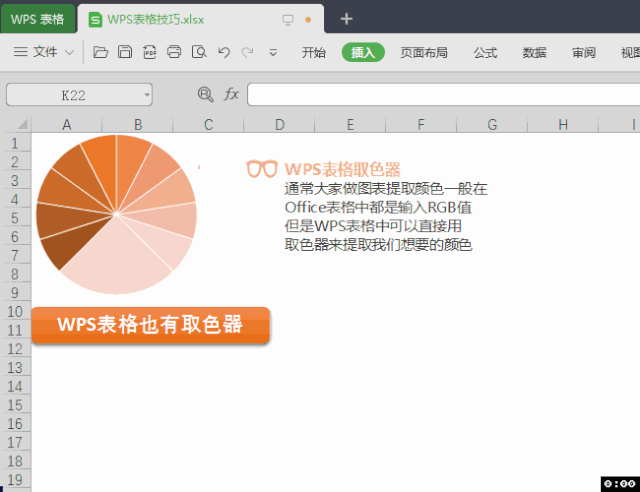The width and height of the screenshot is (640, 492).
Task: Click the text line 取色器来提取我们想要的颜色
Action: pos(378,245)
